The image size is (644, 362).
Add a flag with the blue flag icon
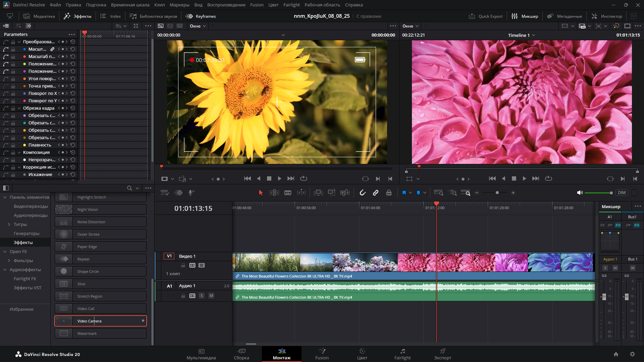pyautogui.click(x=404, y=193)
